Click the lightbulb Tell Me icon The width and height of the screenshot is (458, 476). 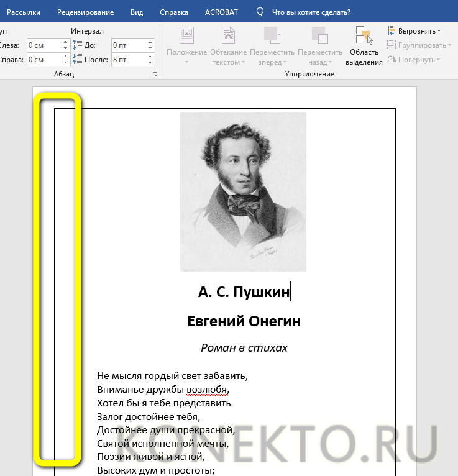coord(260,12)
